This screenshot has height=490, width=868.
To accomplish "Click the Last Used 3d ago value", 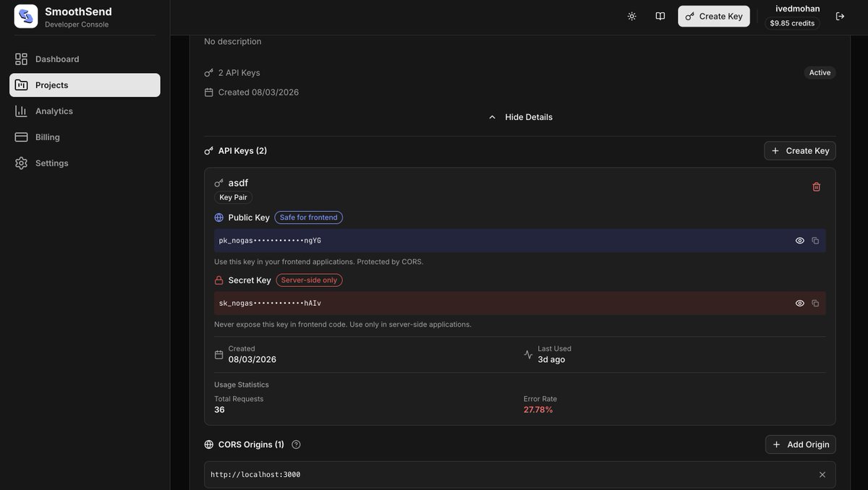I will coord(551,359).
